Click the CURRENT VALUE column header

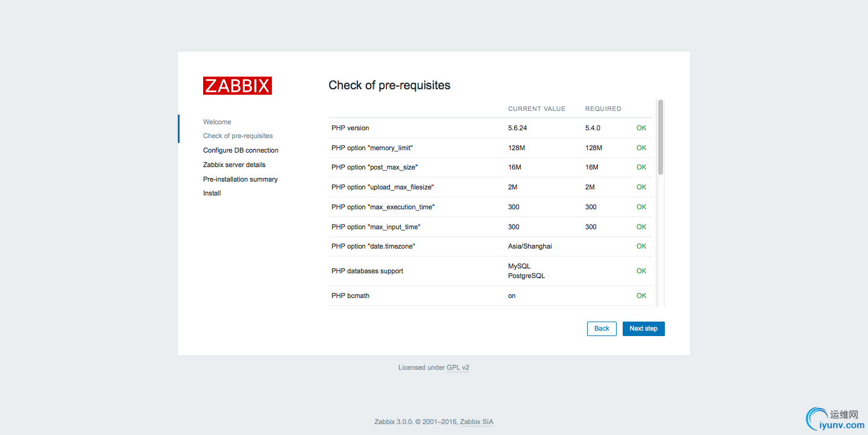coord(536,109)
